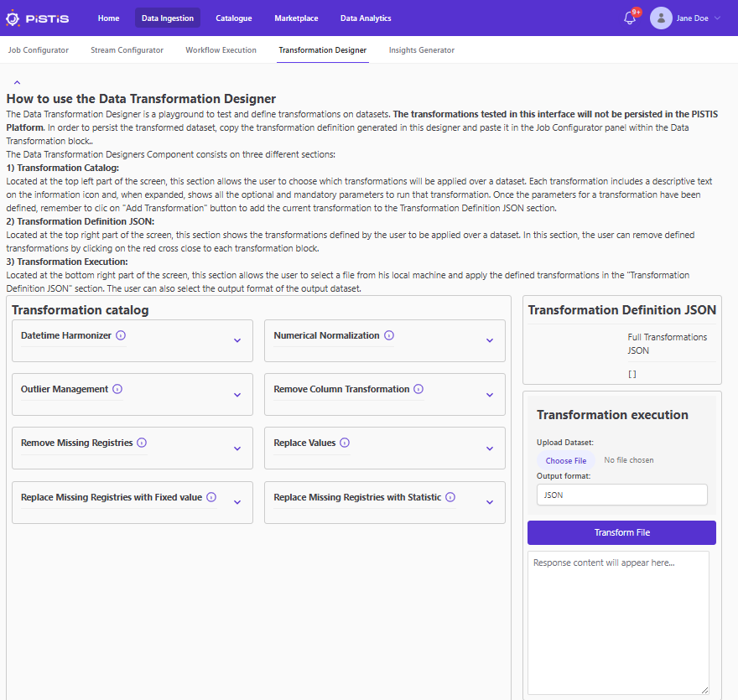Show info for Replace Missing Registries with Statistic
Image resolution: width=738 pixels, height=700 pixels.
[x=450, y=497]
